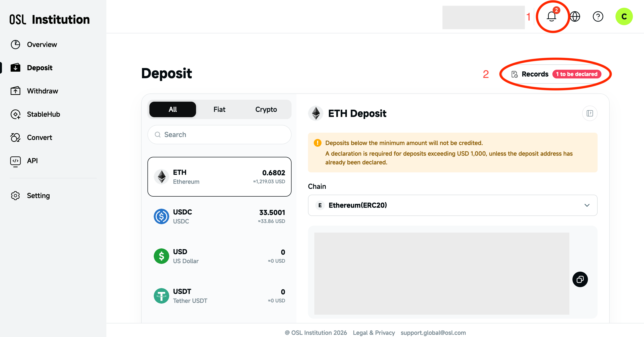
Task: Click the Overview pie chart icon
Action: (15, 45)
